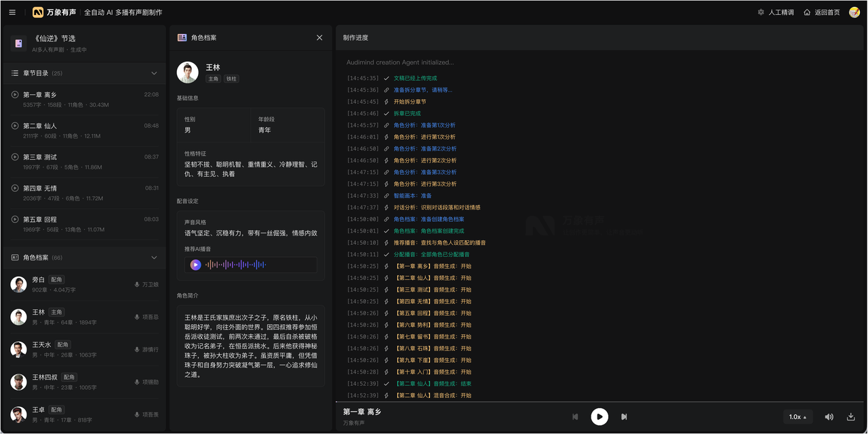This screenshot has height=434, width=868.
Task: Close the 角色档案 detail panel
Action: [x=319, y=38]
